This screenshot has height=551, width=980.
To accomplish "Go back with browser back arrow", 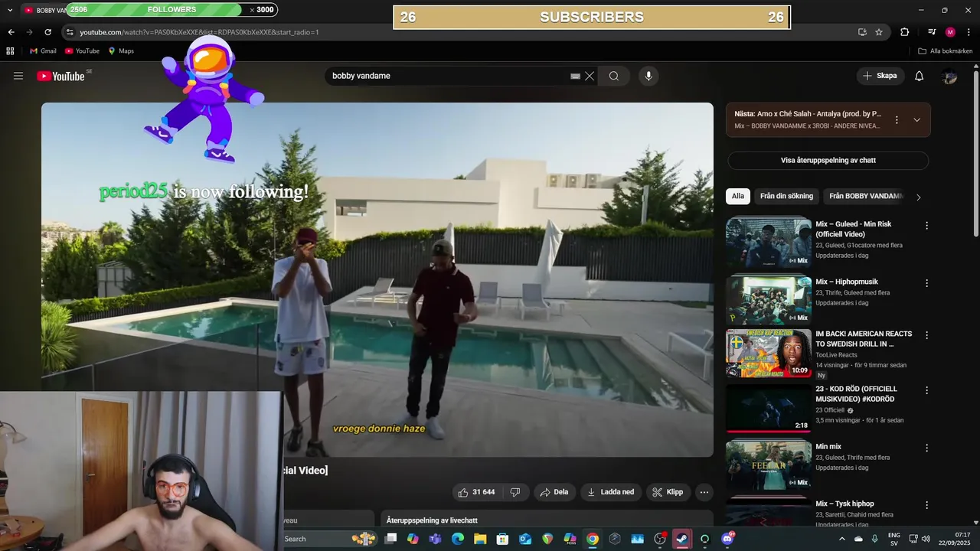I will (x=11, y=32).
